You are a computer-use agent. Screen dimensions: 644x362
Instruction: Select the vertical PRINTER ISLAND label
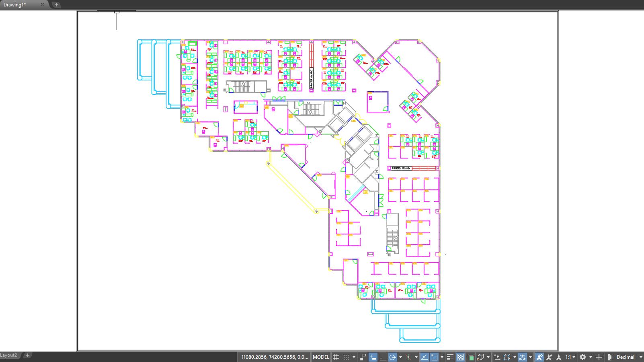coord(311,78)
